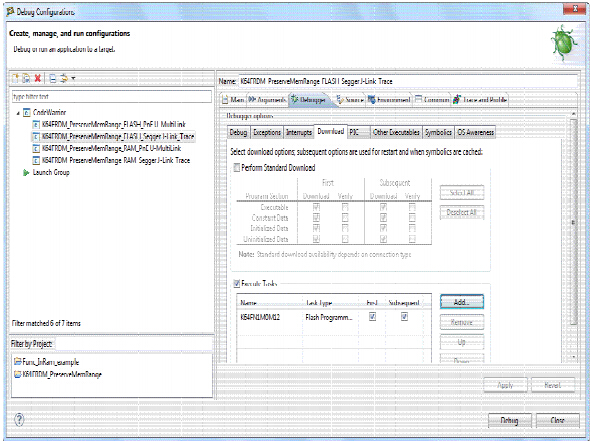The image size is (590, 441).
Task: Click the Collapse All icon in the configurations toolbar
Action: (53, 79)
